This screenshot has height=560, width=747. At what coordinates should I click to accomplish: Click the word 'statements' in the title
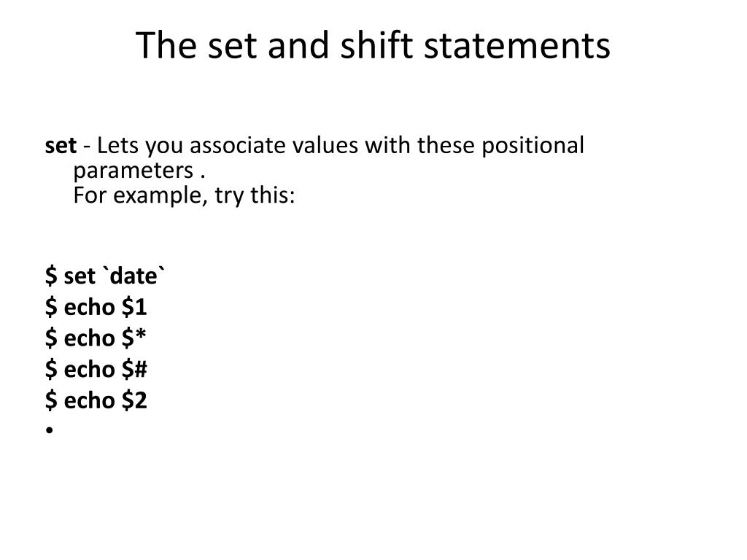coord(517,46)
